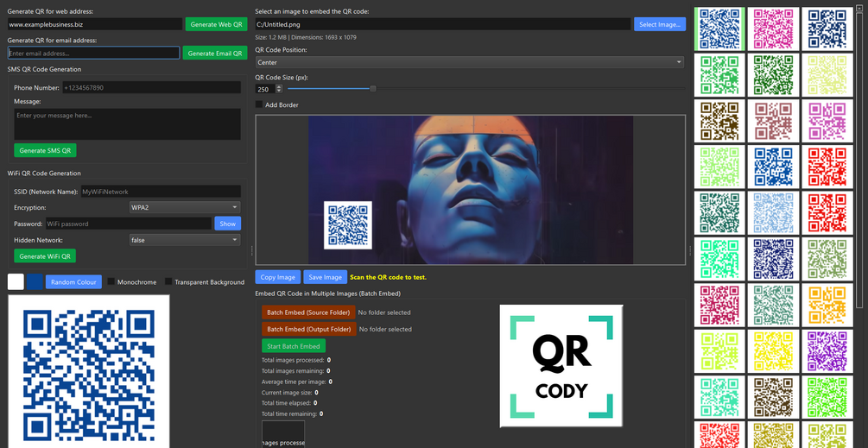Open the Encryption dropdown showing WPA2
868x448 pixels.
pyautogui.click(x=185, y=207)
